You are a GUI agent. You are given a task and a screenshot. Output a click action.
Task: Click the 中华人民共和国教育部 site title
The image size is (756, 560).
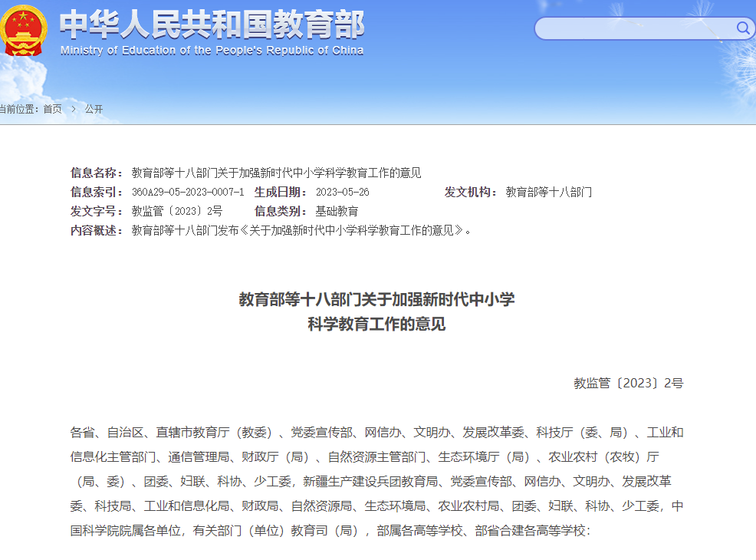coord(212,24)
